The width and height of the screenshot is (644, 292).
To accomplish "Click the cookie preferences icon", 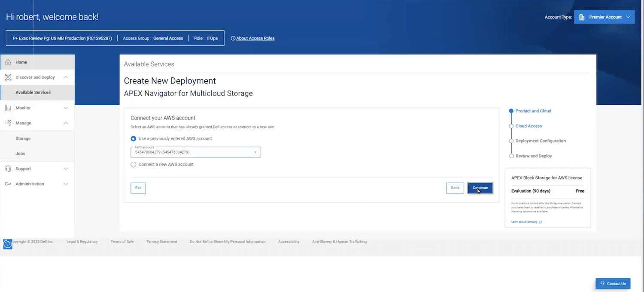I will click(8, 244).
